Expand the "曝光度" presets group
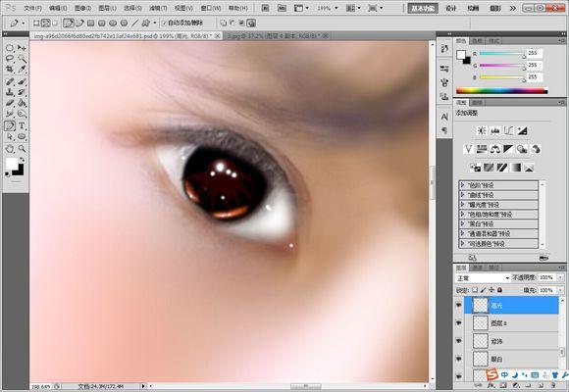This screenshot has height=392, width=569. point(462,205)
